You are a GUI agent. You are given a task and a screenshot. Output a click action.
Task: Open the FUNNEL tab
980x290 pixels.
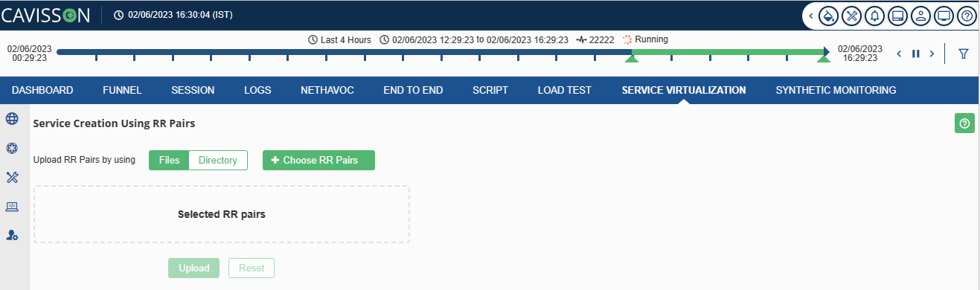122,90
